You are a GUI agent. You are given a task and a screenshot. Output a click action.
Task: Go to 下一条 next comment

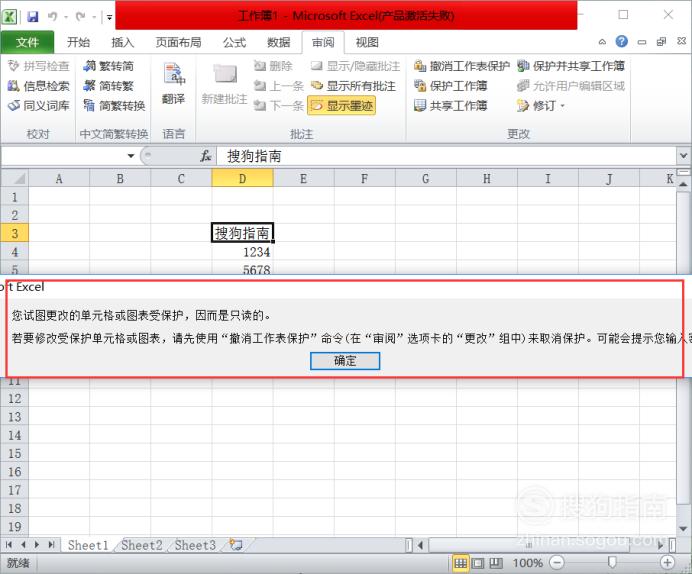point(279,106)
